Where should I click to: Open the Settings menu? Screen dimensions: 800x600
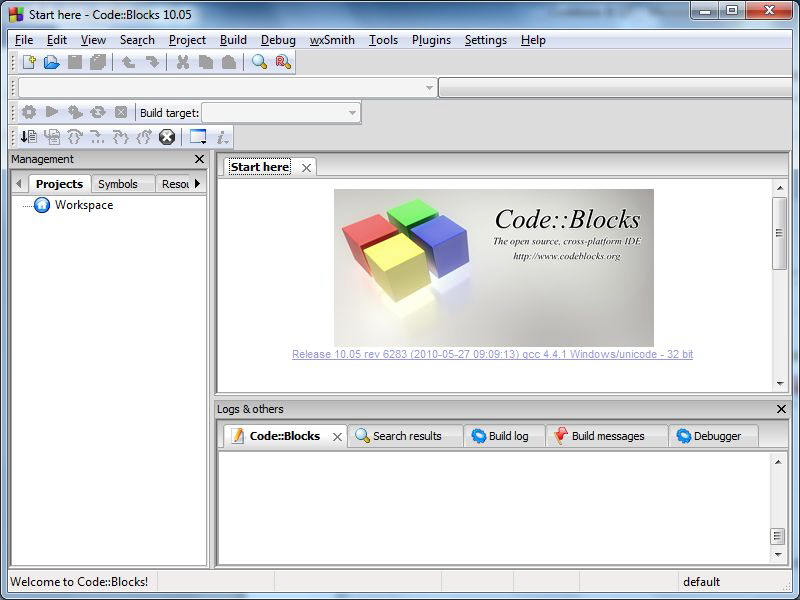coord(486,40)
